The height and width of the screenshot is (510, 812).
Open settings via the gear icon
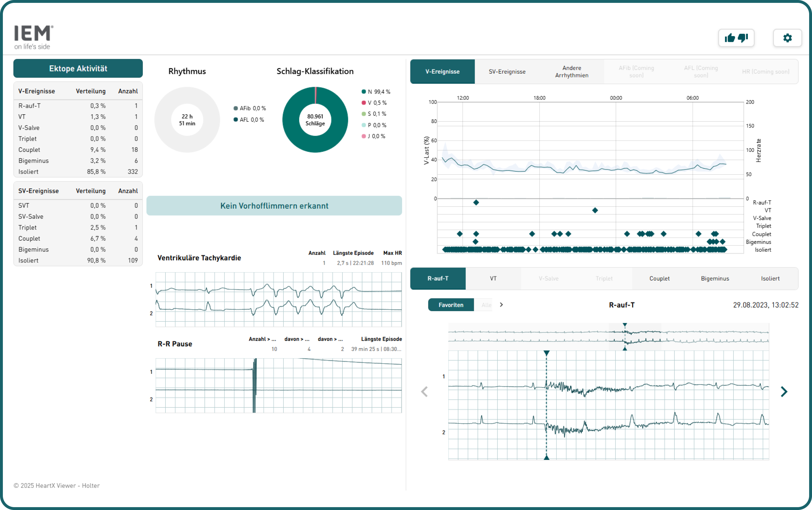tap(787, 38)
